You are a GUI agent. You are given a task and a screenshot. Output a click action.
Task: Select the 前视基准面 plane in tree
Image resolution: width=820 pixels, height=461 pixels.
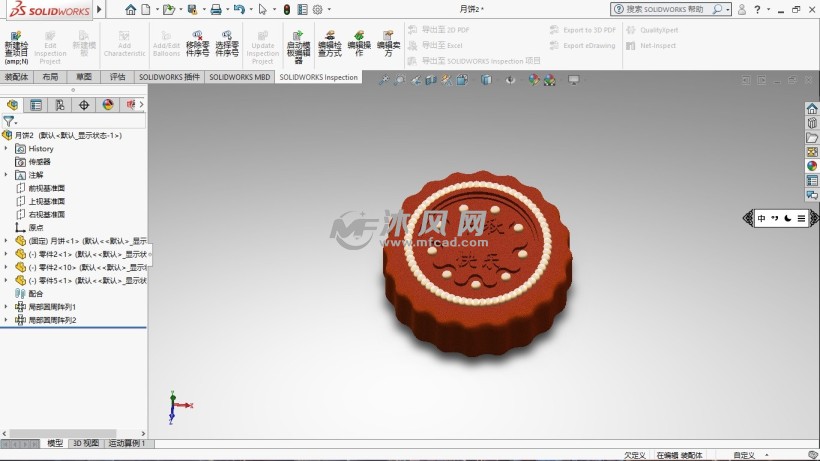[x=46, y=188]
